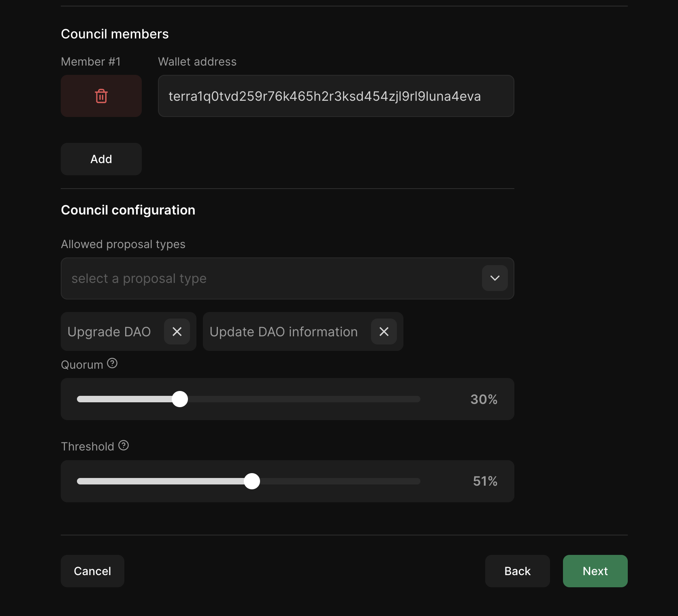Screen dimensions: 678x616
Task: Click the Cancel button
Action: (x=92, y=571)
